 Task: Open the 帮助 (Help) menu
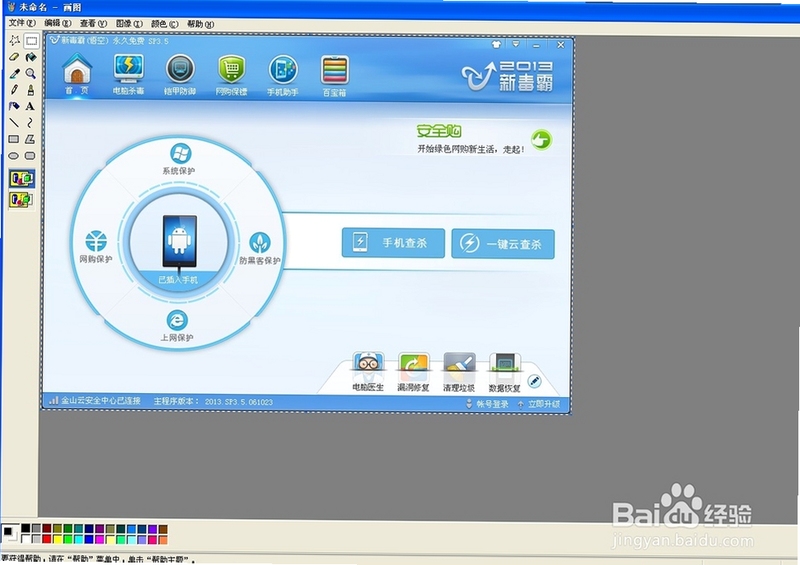click(x=201, y=23)
